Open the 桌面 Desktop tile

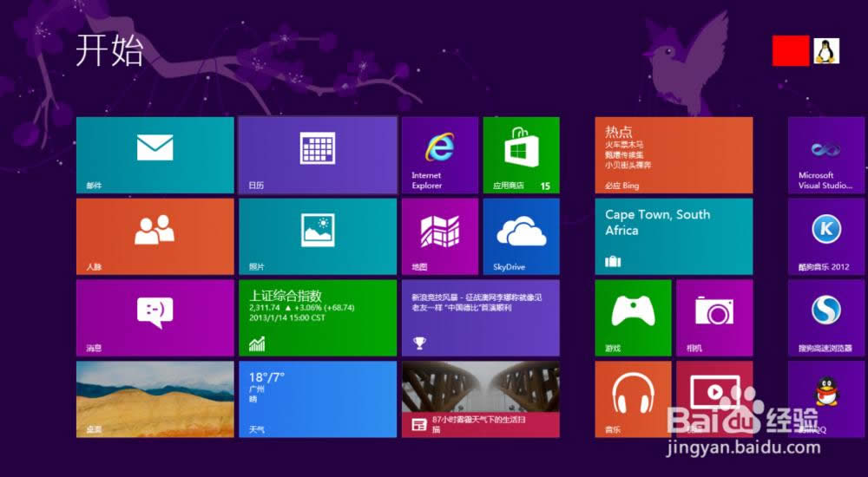[x=155, y=399]
